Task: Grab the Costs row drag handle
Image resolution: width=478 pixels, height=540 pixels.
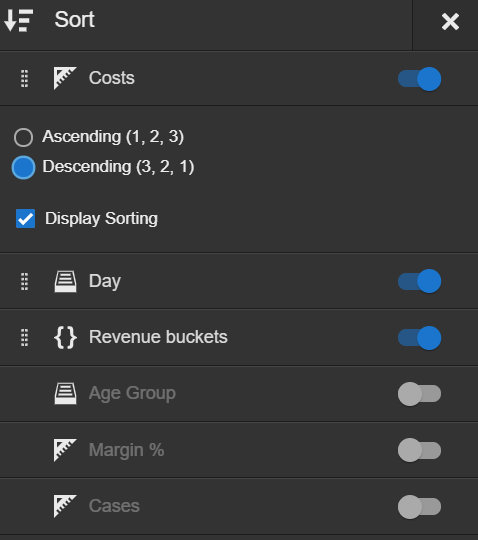Action: 24,79
